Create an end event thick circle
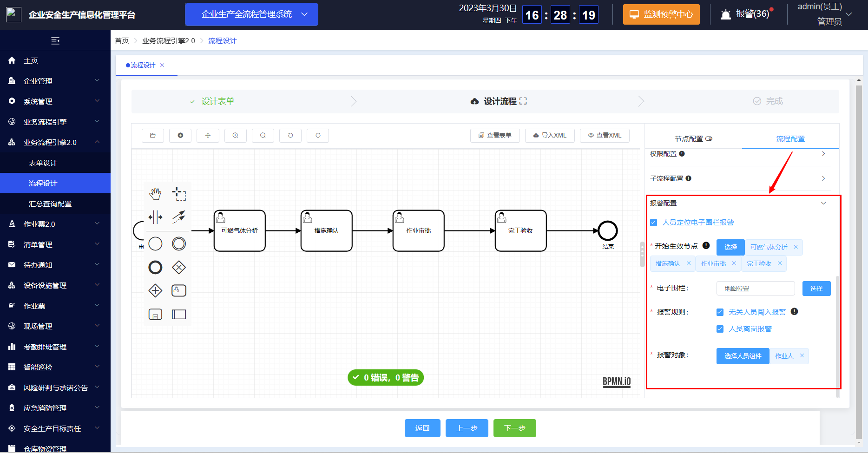868x453 pixels. tap(155, 267)
